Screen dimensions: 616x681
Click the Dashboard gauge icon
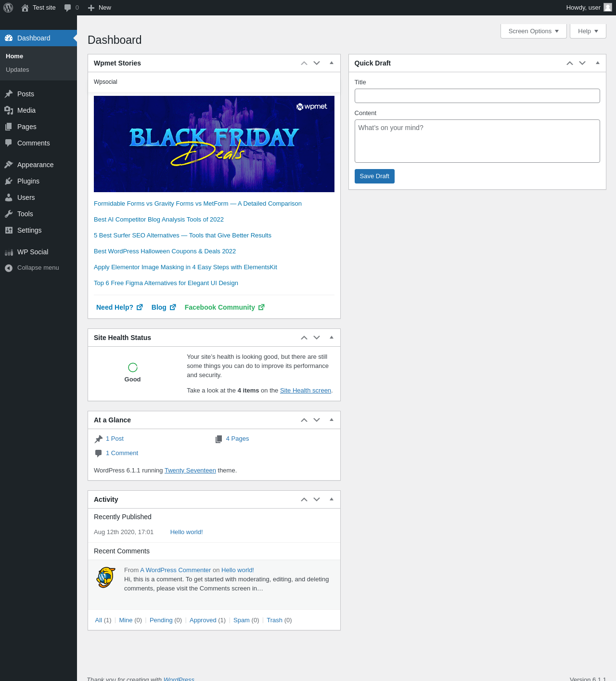tap(9, 38)
